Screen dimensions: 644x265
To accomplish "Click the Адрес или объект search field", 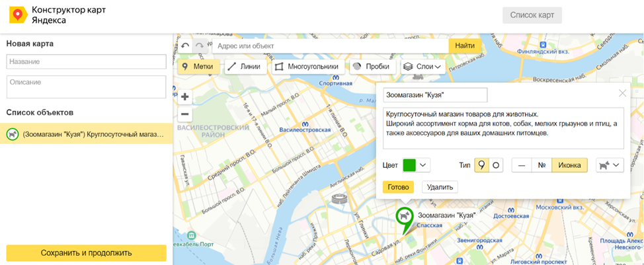I will [331, 46].
